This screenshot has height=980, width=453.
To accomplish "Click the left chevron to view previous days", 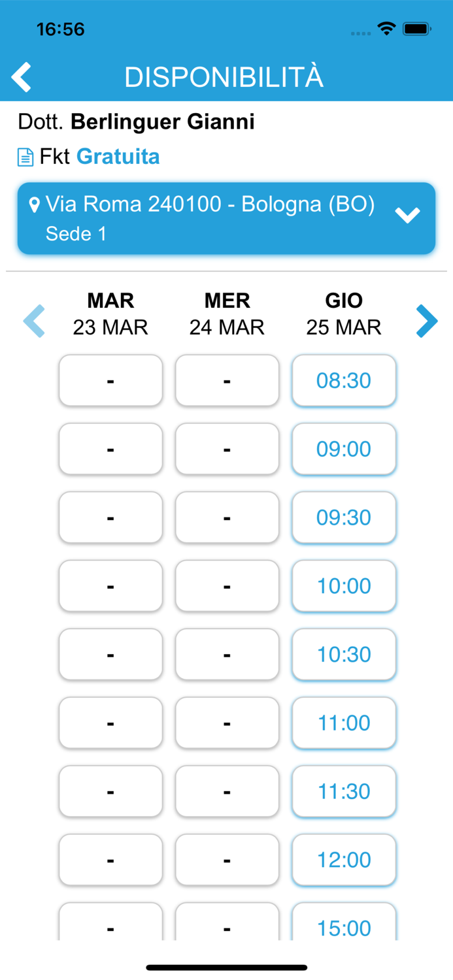I will tap(34, 321).
